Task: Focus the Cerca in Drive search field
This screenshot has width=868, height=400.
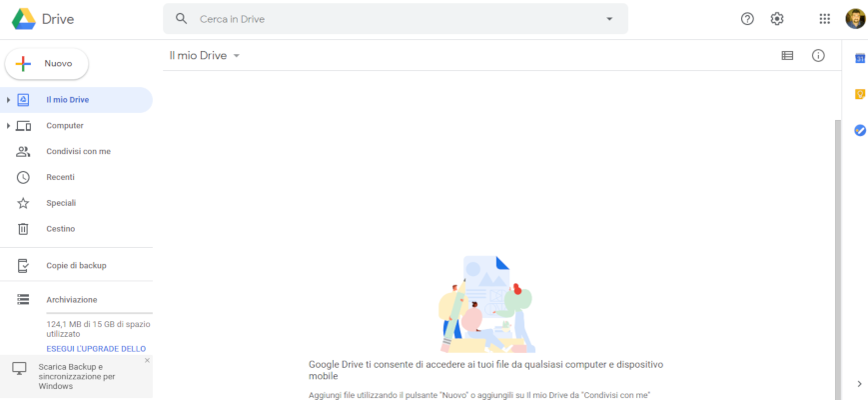Action: (x=396, y=19)
